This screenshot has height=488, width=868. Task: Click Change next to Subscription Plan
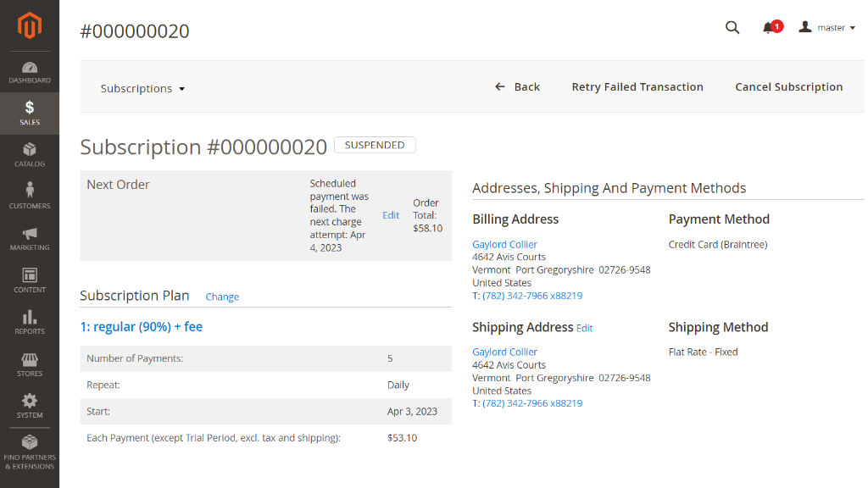tap(222, 297)
